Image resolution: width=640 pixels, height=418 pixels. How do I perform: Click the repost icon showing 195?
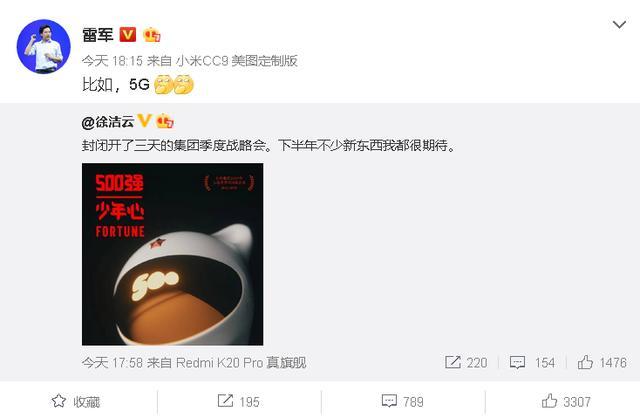[x=239, y=402]
